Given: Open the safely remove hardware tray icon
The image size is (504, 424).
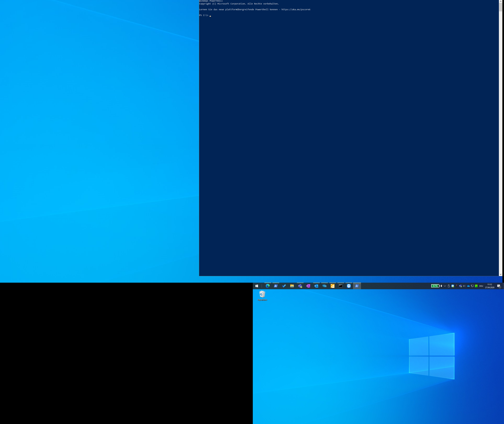Looking at the screenshot, I should [449, 286].
